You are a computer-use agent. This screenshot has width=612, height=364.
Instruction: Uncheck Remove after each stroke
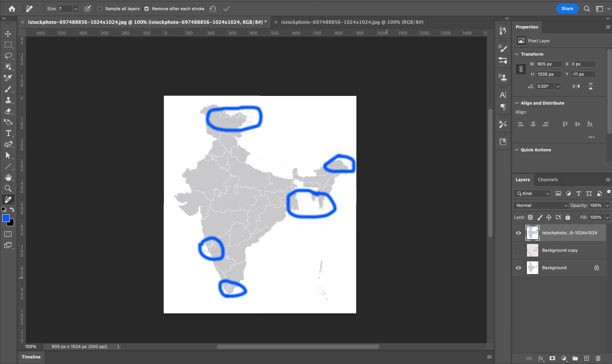pos(147,9)
